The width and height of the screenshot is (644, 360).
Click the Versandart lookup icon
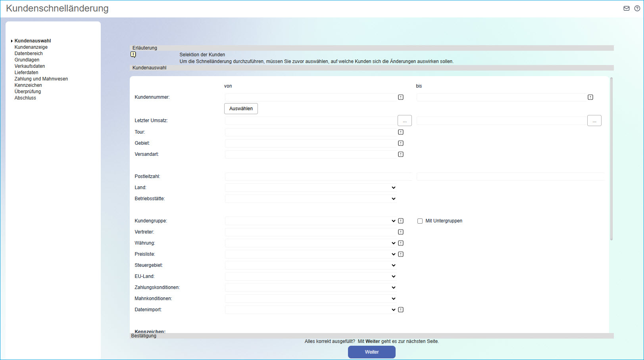click(401, 154)
